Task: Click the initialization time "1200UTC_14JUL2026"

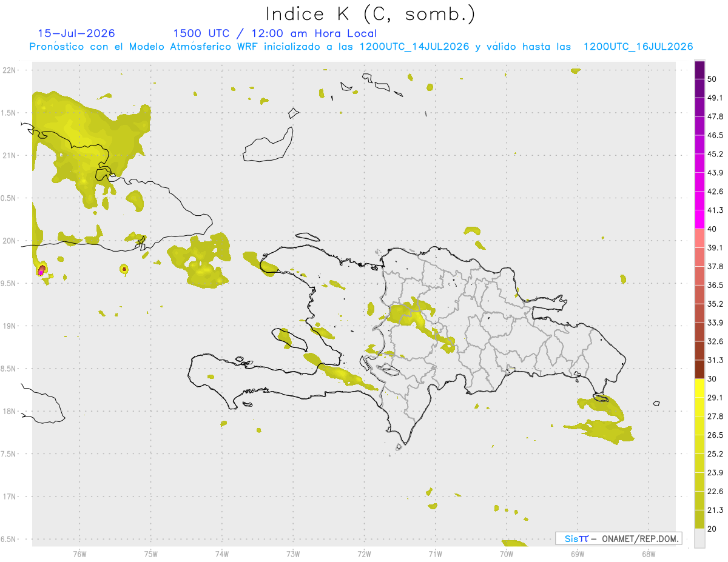Action: [x=414, y=47]
